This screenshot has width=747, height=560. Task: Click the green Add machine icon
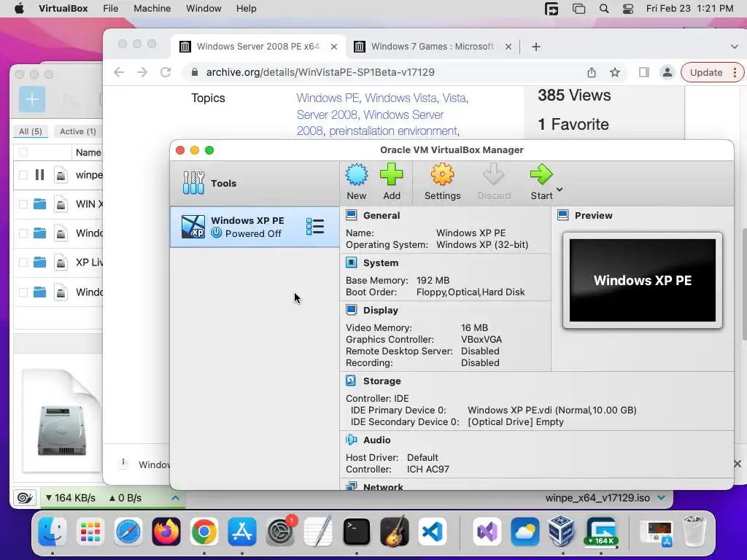tap(392, 174)
